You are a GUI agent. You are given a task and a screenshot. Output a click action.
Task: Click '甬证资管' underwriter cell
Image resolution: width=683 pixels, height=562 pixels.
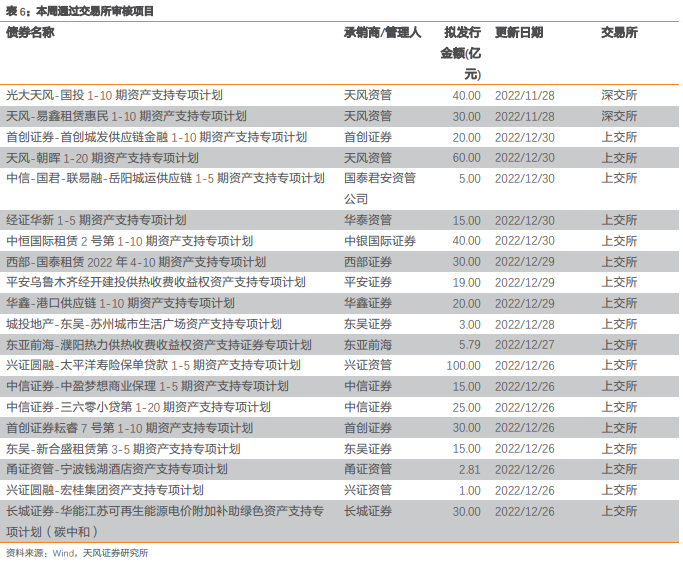coord(368,469)
